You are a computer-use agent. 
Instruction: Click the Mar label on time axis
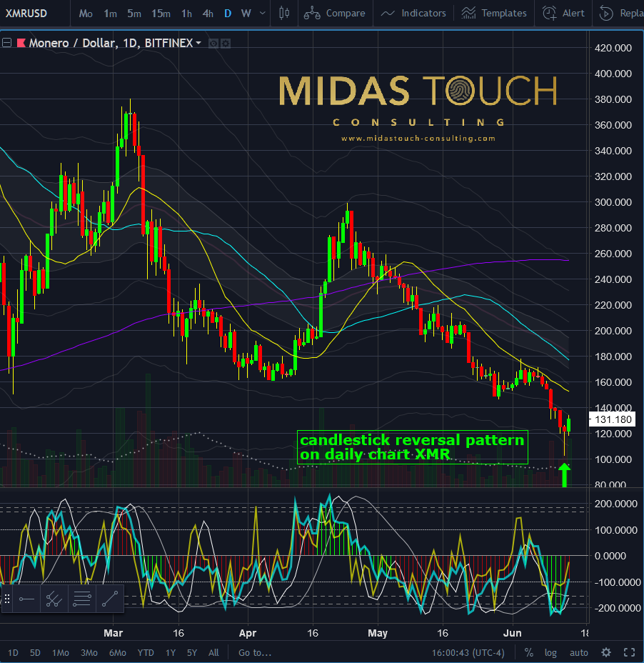113,633
